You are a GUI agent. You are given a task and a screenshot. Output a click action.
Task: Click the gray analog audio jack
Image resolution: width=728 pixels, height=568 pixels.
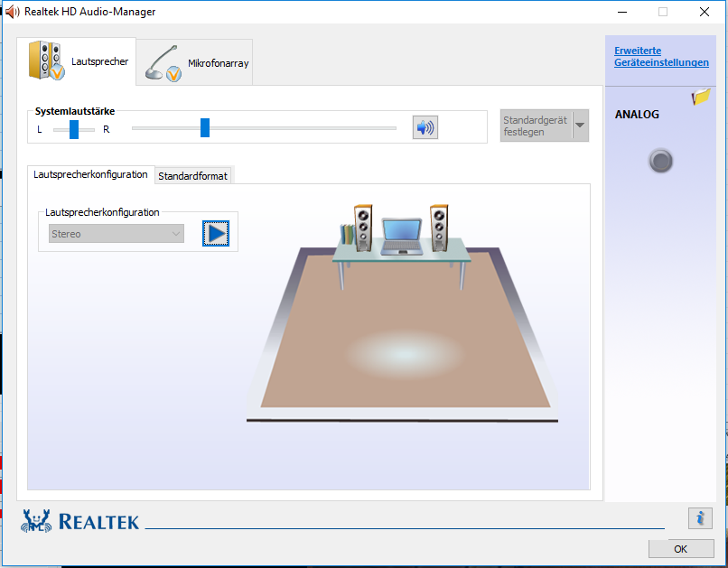pos(660,161)
